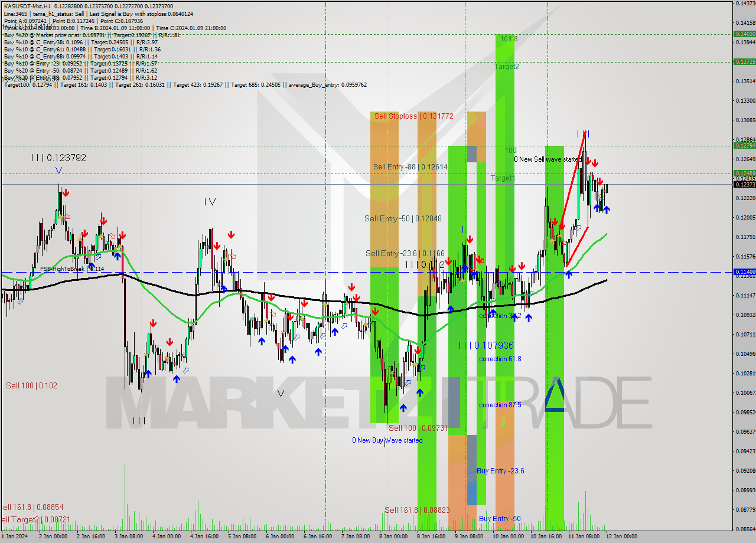Click the '8 Jan 16:00' time axis label

pos(431,537)
